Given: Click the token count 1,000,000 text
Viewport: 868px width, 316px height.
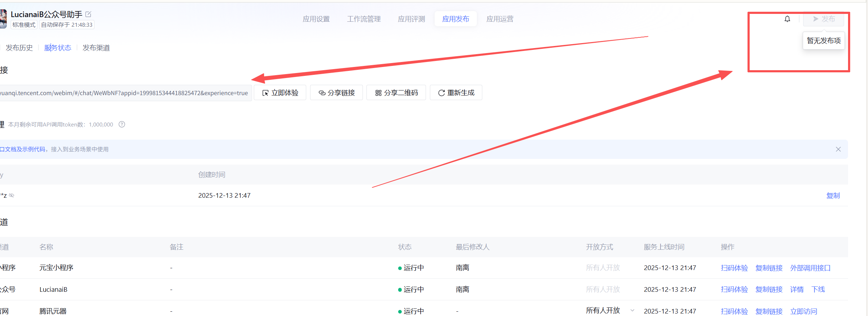Looking at the screenshot, I should tap(101, 124).
